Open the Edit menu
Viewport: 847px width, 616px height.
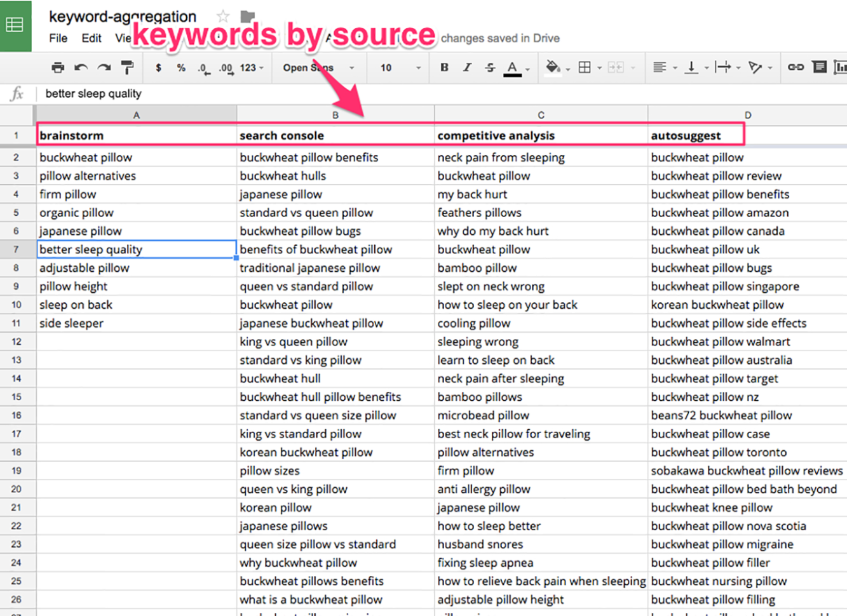[x=91, y=38]
